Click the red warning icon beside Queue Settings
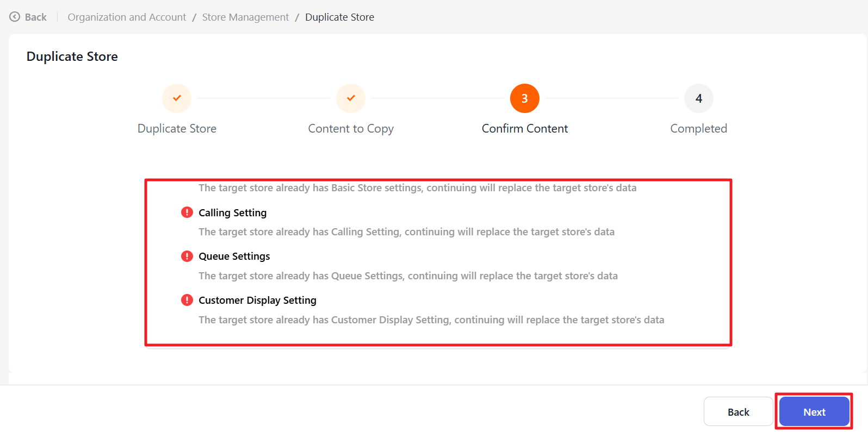This screenshot has height=432, width=868. 187,256
